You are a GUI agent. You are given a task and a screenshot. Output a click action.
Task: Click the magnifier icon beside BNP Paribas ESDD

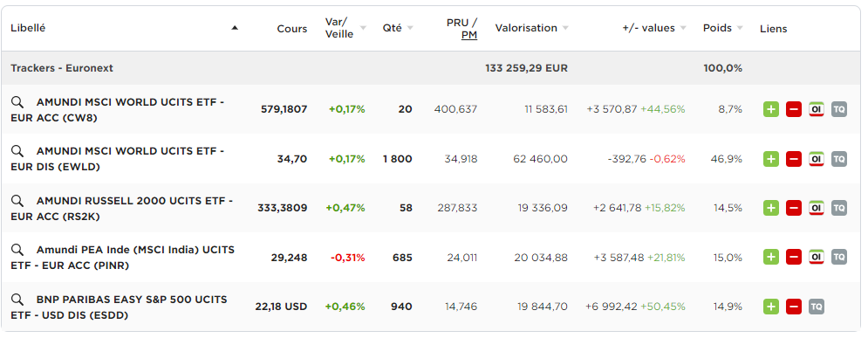click(x=17, y=300)
